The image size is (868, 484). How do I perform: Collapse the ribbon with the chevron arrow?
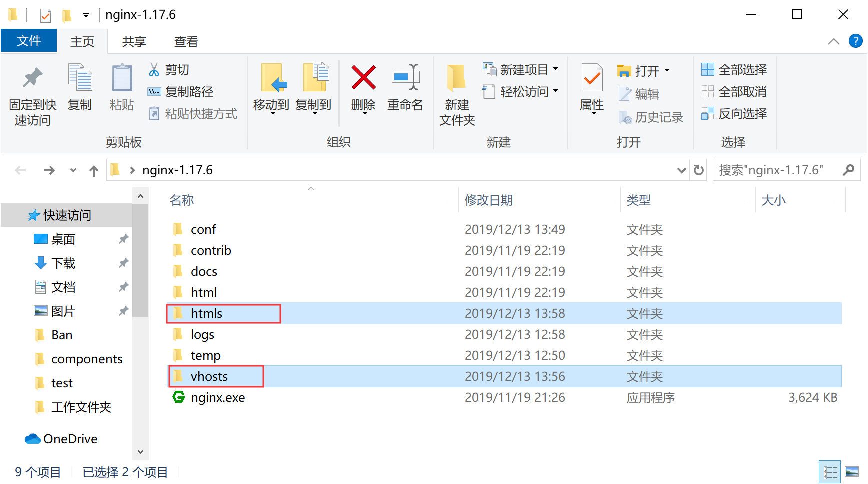(x=833, y=41)
